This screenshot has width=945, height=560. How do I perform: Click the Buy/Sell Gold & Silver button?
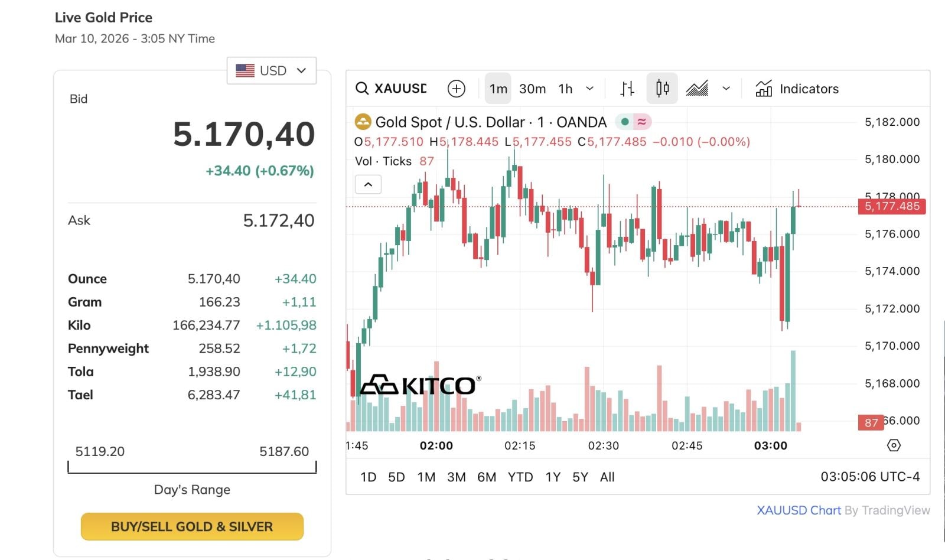click(192, 526)
